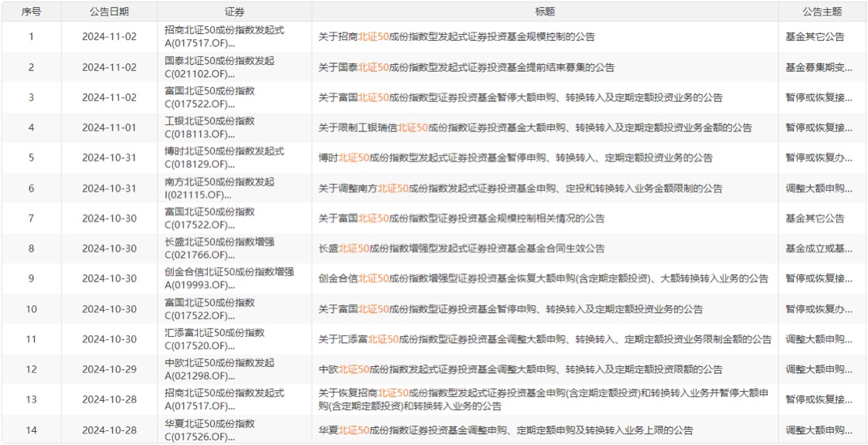868x445 pixels.
Task: Click the 标题 column header
Action: [545, 12]
